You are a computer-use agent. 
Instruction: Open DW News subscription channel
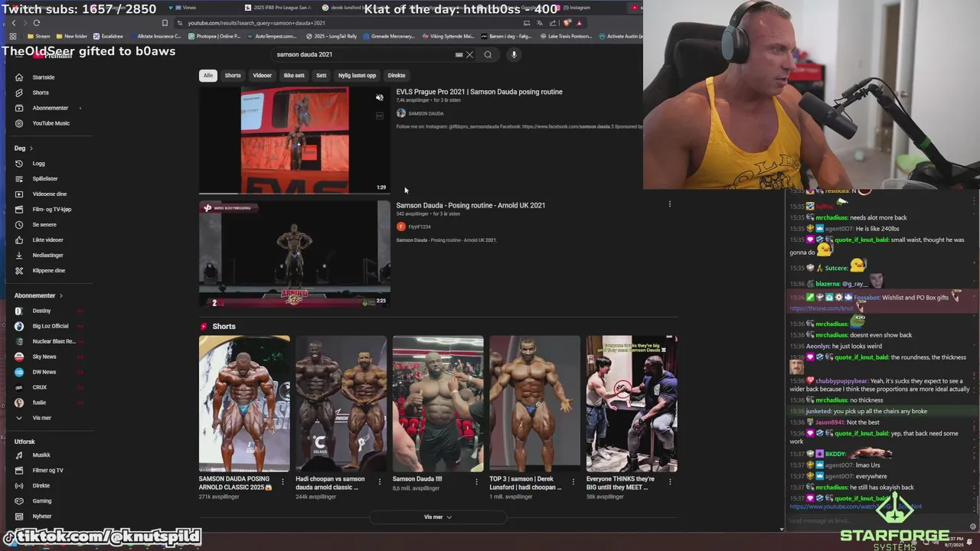(x=44, y=372)
